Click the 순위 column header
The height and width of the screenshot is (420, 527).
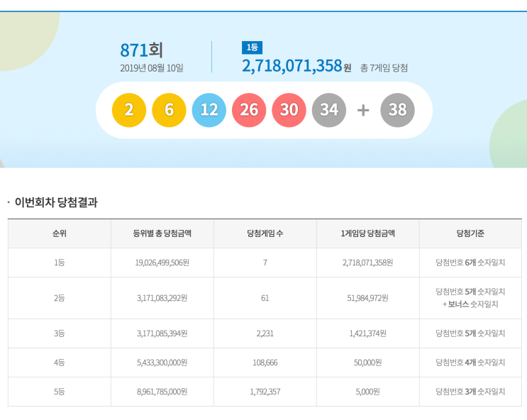(60, 233)
